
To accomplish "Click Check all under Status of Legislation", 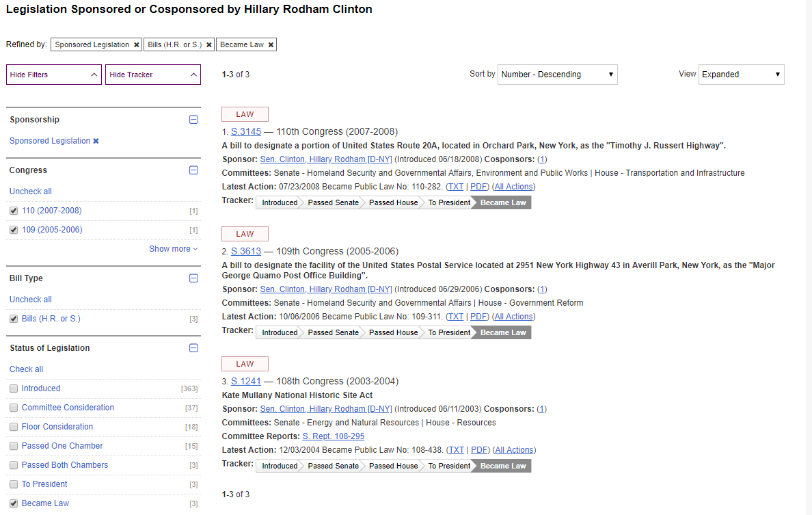I will [27, 369].
